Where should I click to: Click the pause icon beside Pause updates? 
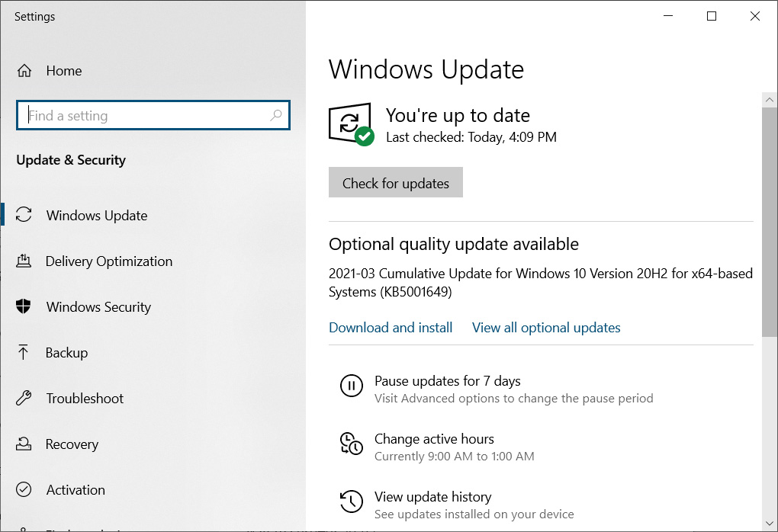(x=352, y=385)
